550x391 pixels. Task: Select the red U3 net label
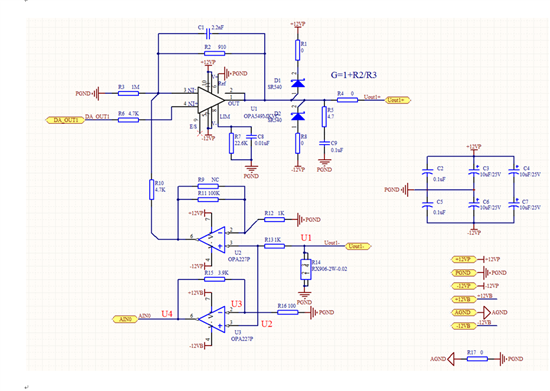click(x=237, y=304)
